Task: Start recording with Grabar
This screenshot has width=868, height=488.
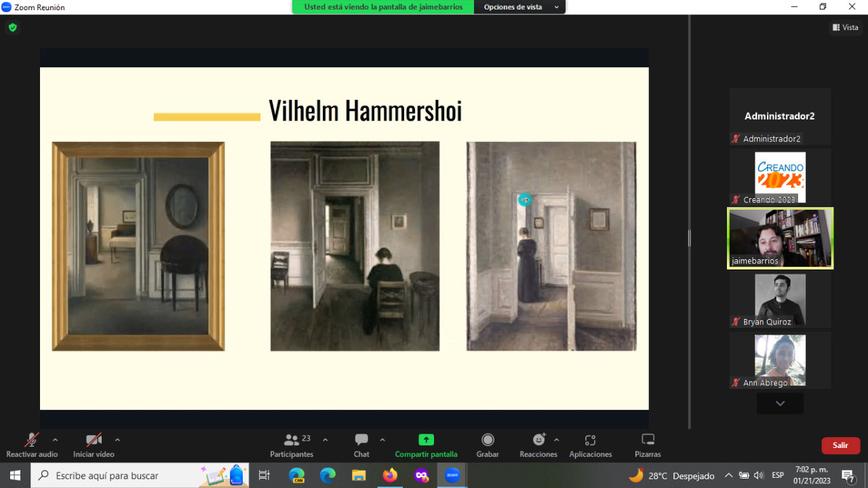Action: pyautogui.click(x=488, y=445)
